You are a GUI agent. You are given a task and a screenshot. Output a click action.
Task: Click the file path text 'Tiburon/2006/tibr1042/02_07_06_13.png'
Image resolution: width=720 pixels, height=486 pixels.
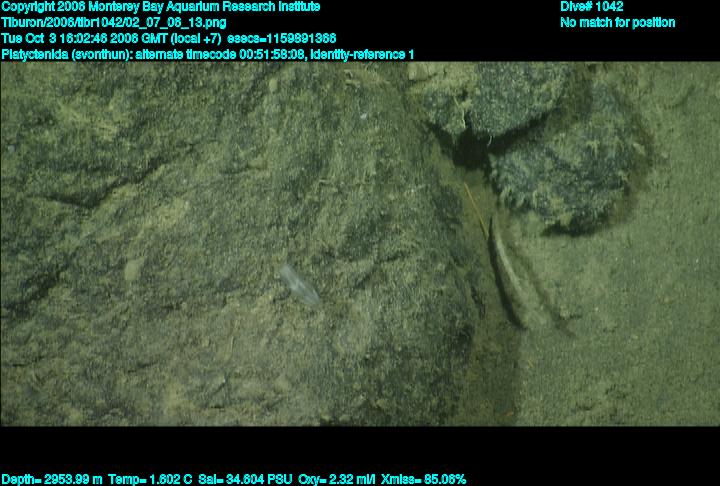click(114, 23)
